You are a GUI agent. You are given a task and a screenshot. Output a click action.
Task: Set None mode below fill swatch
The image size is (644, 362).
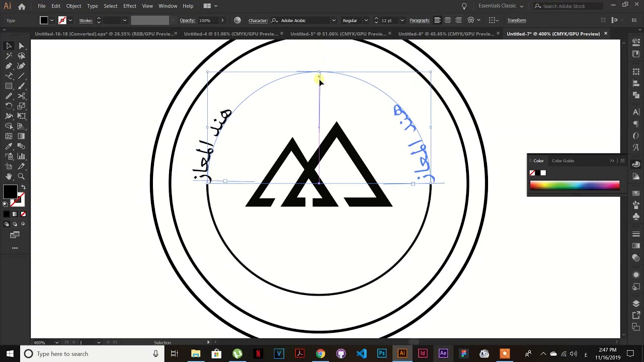pos(23,214)
